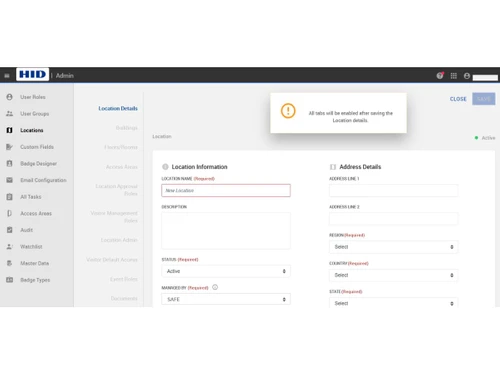Click the Custom Fields sidebar icon

pos(9,147)
